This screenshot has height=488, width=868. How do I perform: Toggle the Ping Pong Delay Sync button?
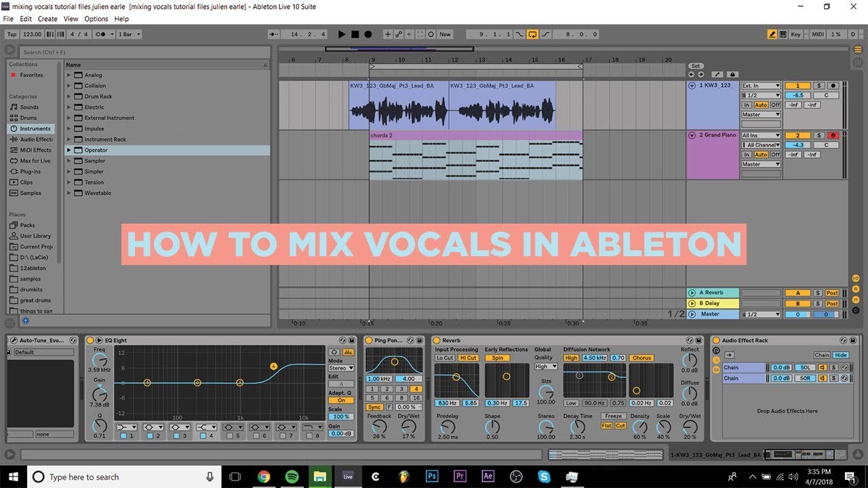[374, 407]
